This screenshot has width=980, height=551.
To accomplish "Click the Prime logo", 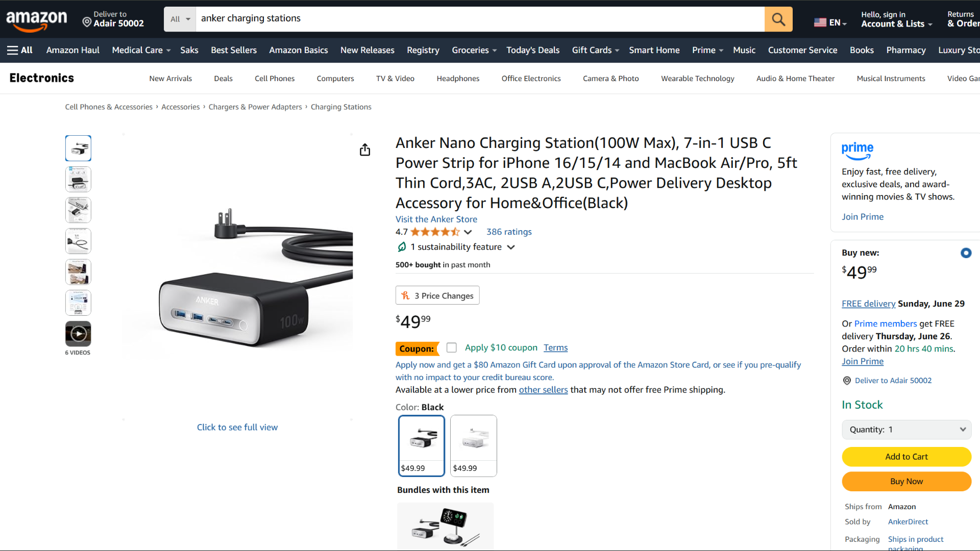I will point(857,151).
